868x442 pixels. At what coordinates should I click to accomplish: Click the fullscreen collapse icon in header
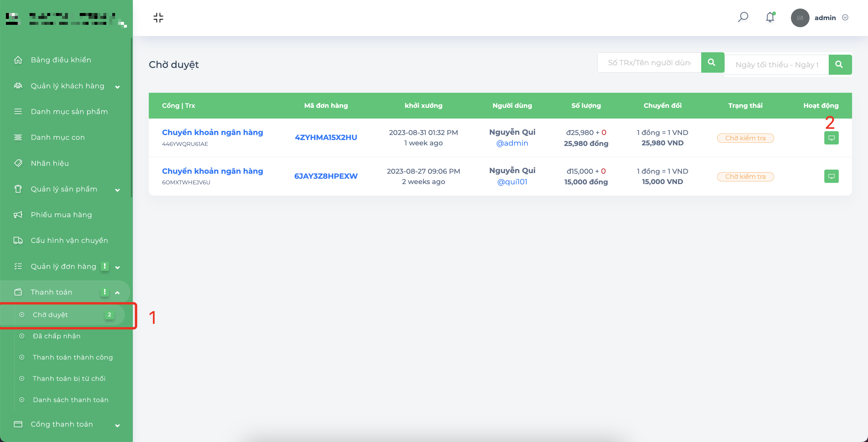point(158,17)
